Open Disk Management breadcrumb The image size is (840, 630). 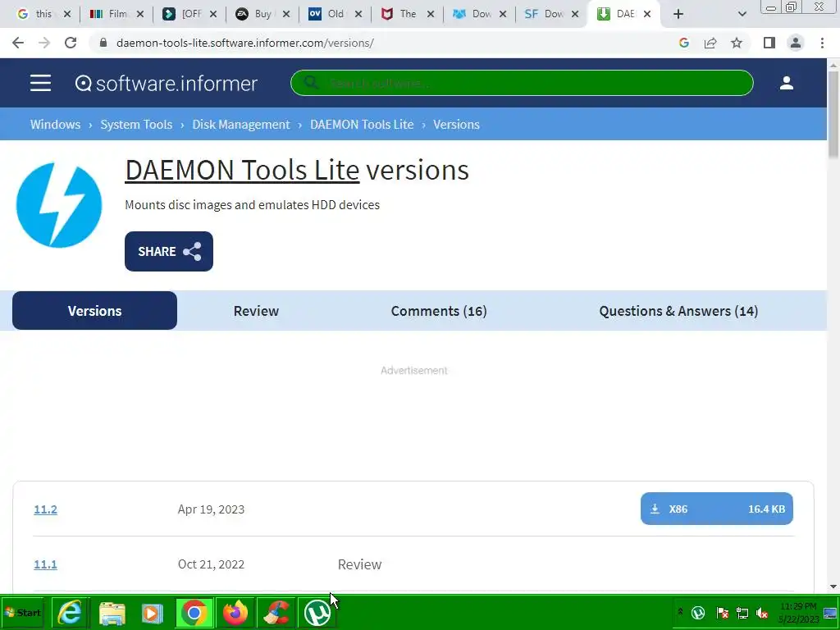241,125
